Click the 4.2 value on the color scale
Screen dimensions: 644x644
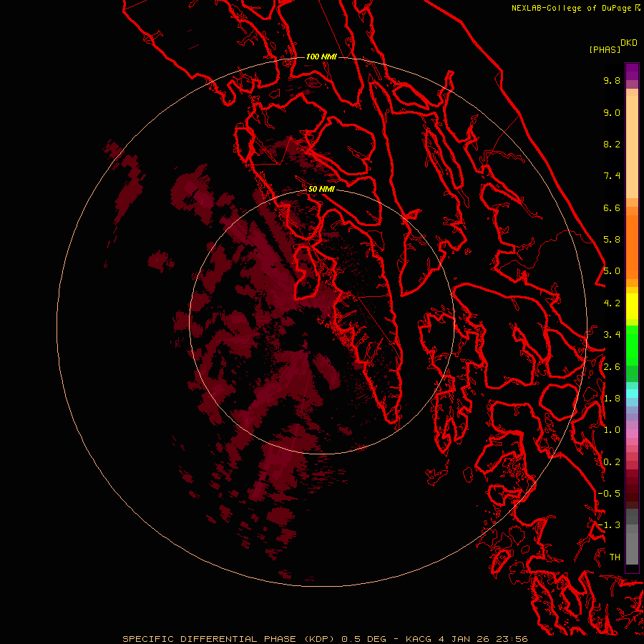coord(612,303)
